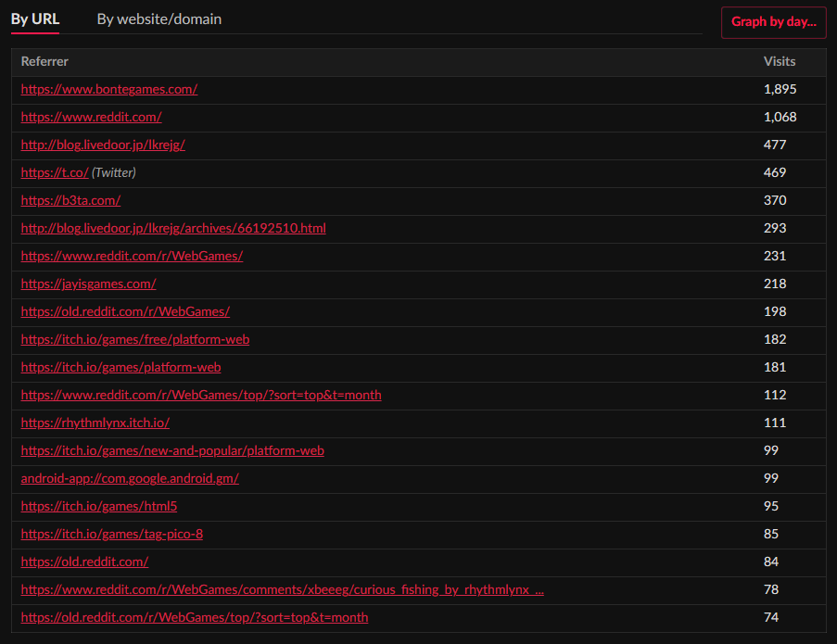Open the curious_fishing_by_rhythmlynx comments link
Image resolution: width=837 pixels, height=644 pixels.
point(283,588)
